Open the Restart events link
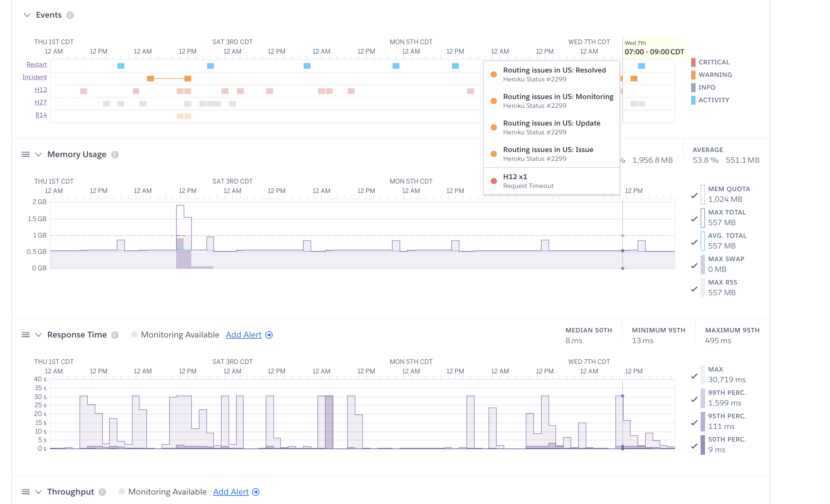Image resolution: width=830 pixels, height=504 pixels. [x=36, y=64]
